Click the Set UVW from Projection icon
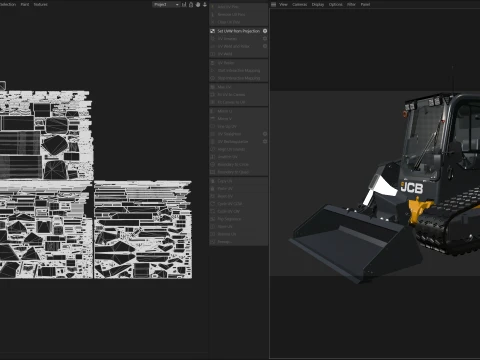Screen dimensions: 480x360 212,31
